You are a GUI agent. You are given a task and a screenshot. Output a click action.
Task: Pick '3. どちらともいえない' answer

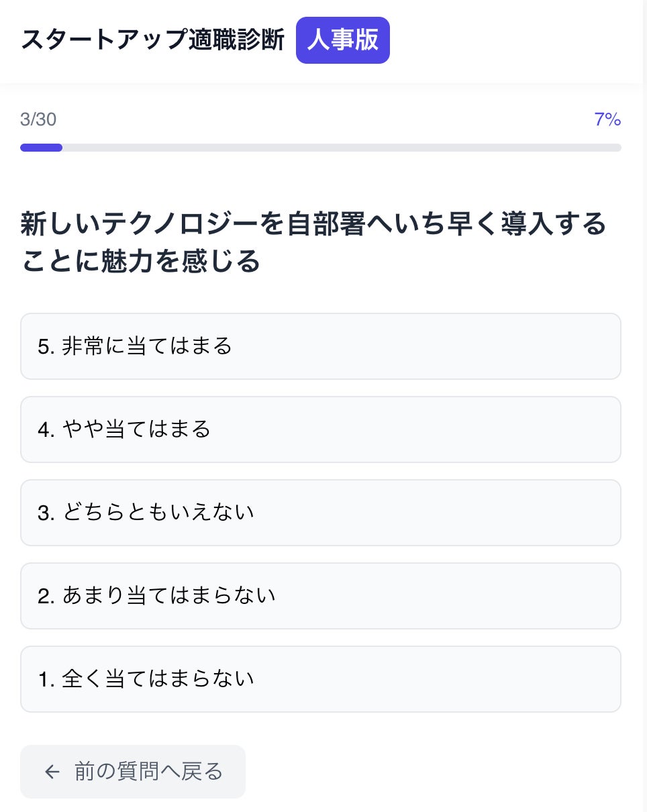tap(320, 513)
